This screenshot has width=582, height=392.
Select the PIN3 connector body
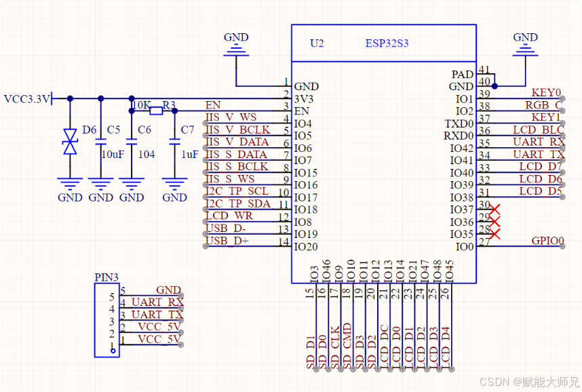107,320
